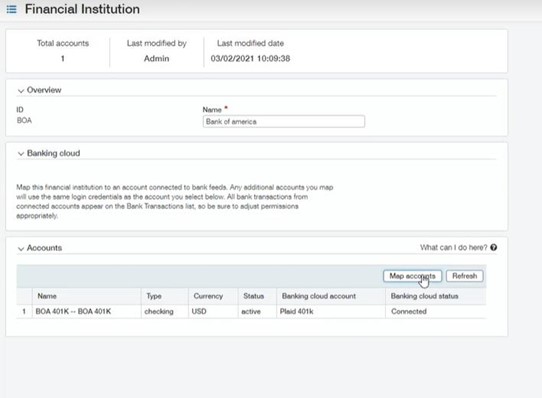Click the Plaid 401k banking cloud account cell
This screenshot has width=542, height=398.
coord(331,311)
